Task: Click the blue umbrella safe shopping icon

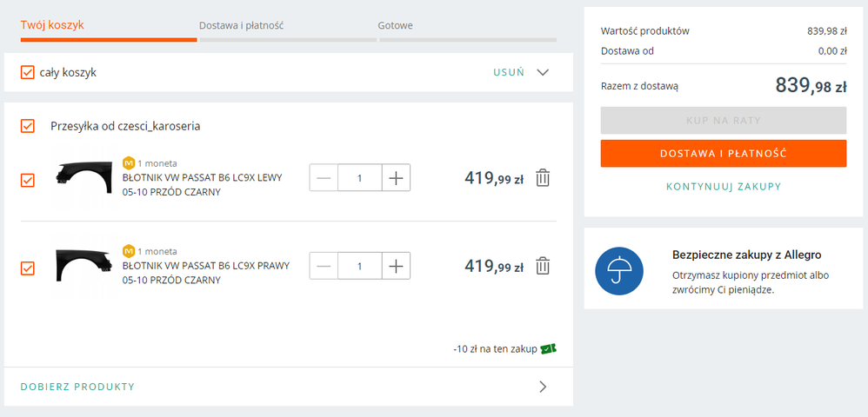Action: point(619,271)
